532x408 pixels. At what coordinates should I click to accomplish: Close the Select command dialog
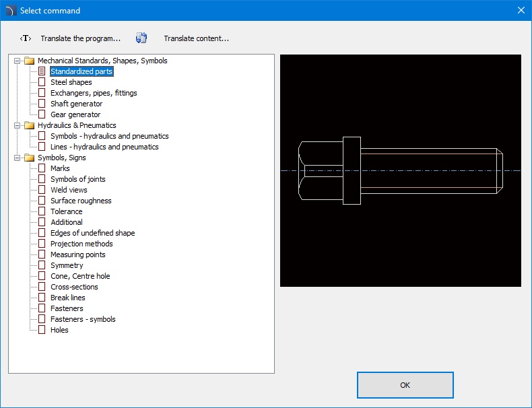click(x=521, y=10)
